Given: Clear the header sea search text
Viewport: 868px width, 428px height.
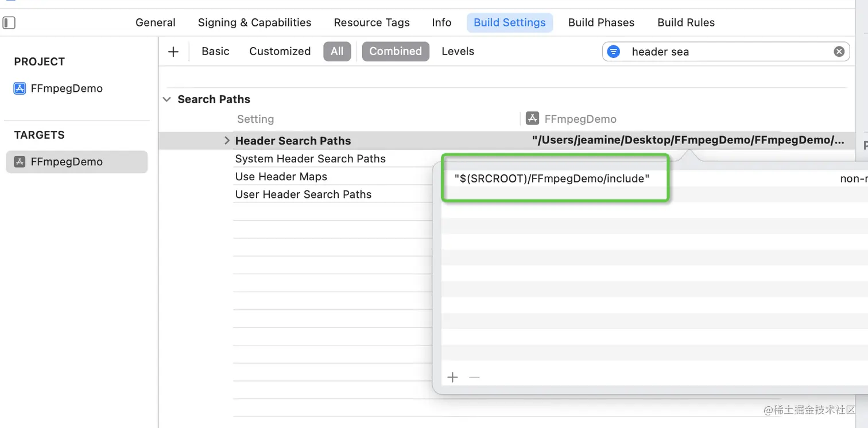Looking at the screenshot, I should pyautogui.click(x=839, y=52).
